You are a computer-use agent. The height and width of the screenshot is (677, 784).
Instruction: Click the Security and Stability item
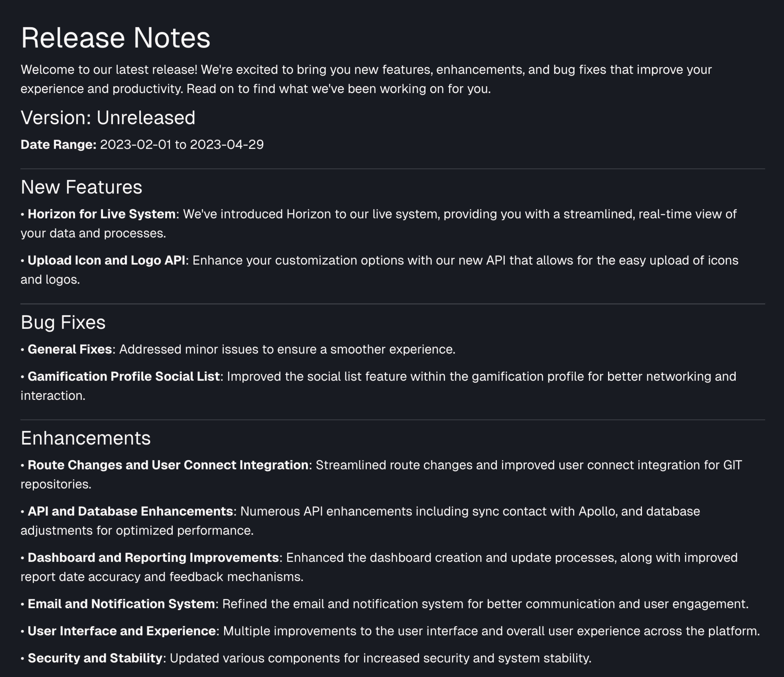pyautogui.click(x=95, y=658)
